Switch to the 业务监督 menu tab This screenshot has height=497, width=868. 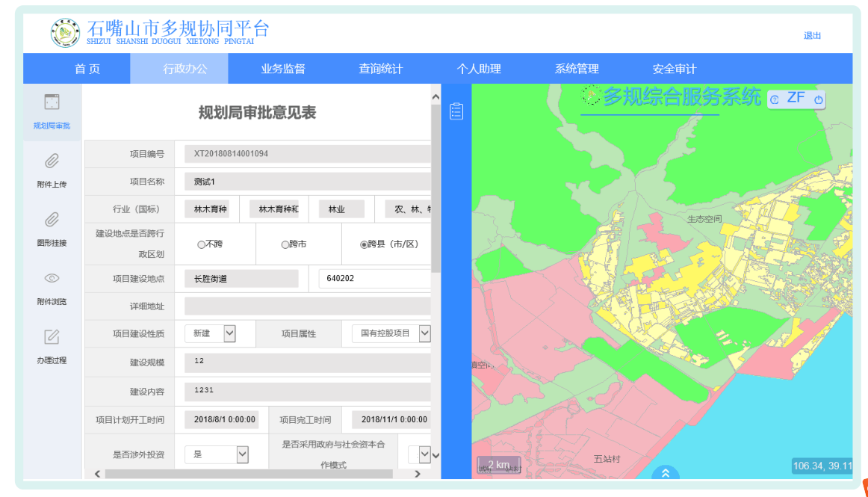(x=283, y=69)
